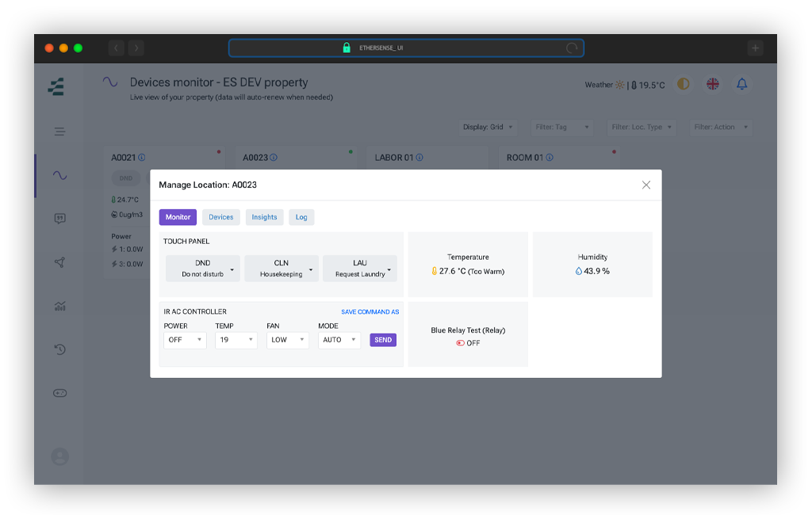Open the hamburger menu in the sidebar
Image resolution: width=812 pixels, height=515 pixels.
[59, 132]
